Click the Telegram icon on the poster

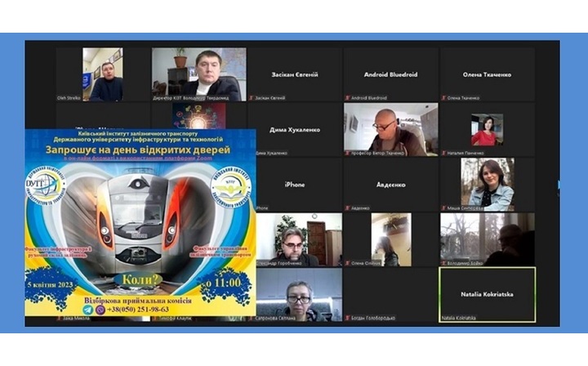pyautogui.click(x=88, y=310)
